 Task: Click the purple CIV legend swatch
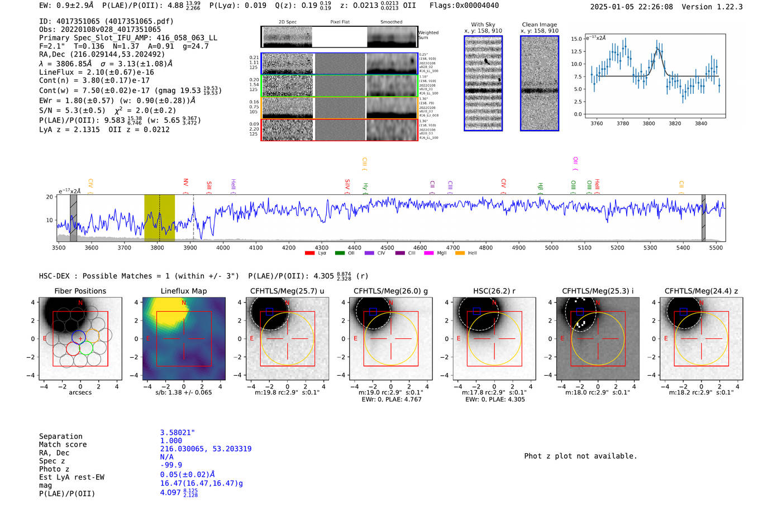point(369,253)
